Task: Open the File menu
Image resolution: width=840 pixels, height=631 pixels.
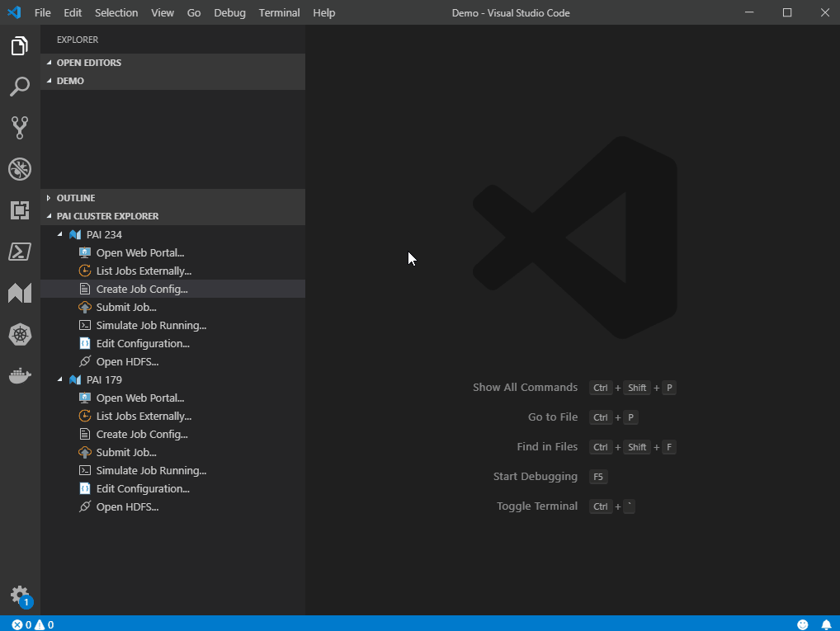Action: point(42,13)
